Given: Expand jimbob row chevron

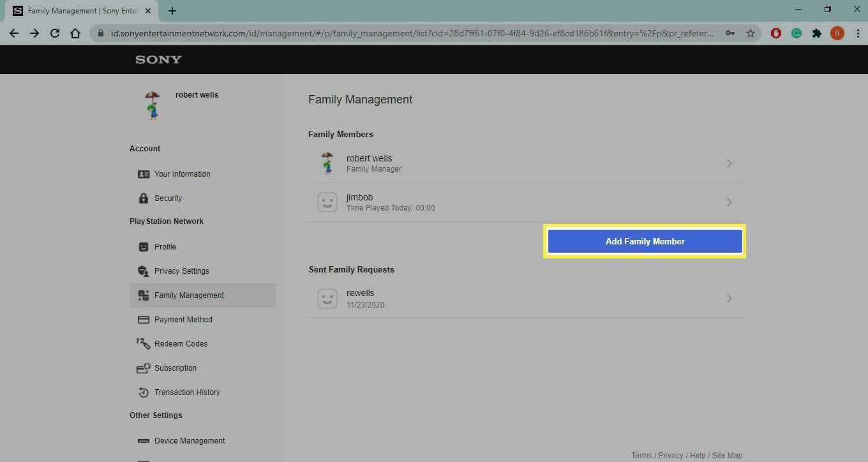Looking at the screenshot, I should 730,202.
